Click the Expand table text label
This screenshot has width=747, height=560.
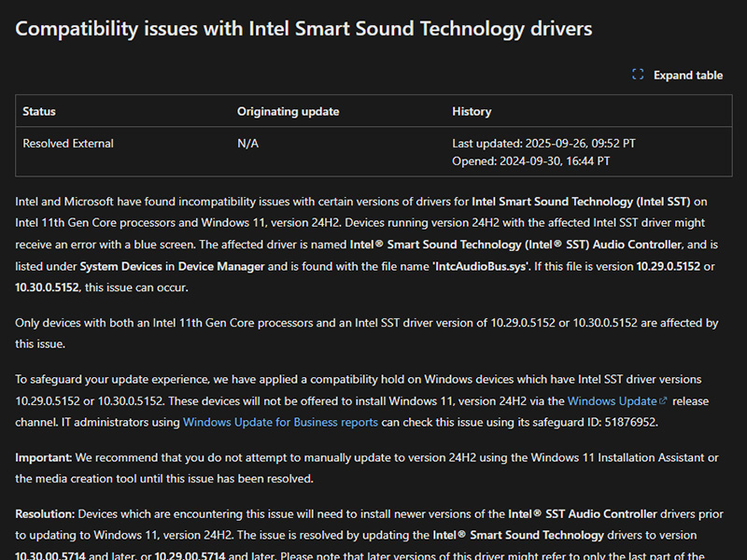(x=688, y=75)
